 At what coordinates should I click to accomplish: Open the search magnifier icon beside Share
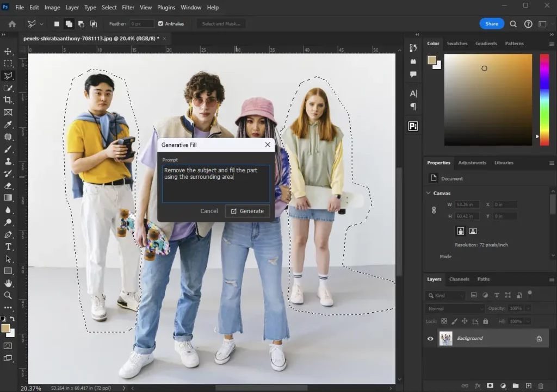coord(513,24)
